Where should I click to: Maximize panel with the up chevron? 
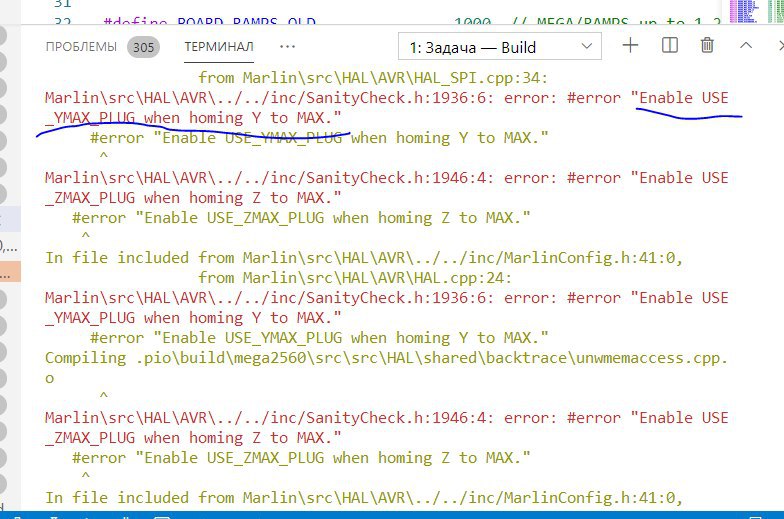click(746, 46)
